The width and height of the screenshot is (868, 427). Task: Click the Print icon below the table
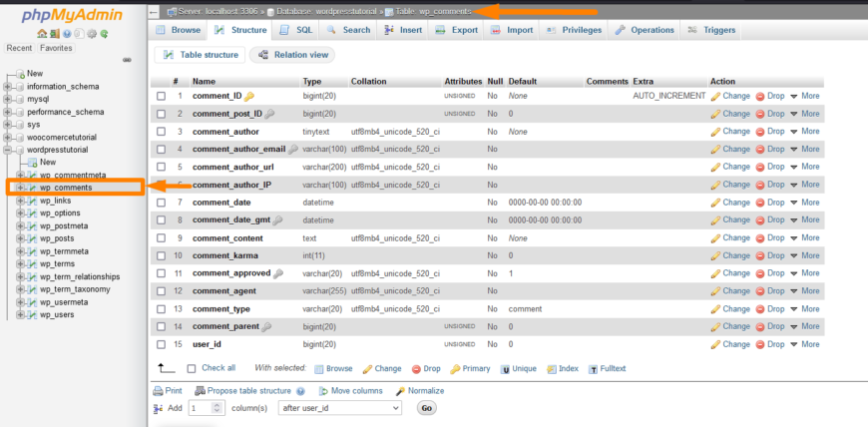point(158,391)
